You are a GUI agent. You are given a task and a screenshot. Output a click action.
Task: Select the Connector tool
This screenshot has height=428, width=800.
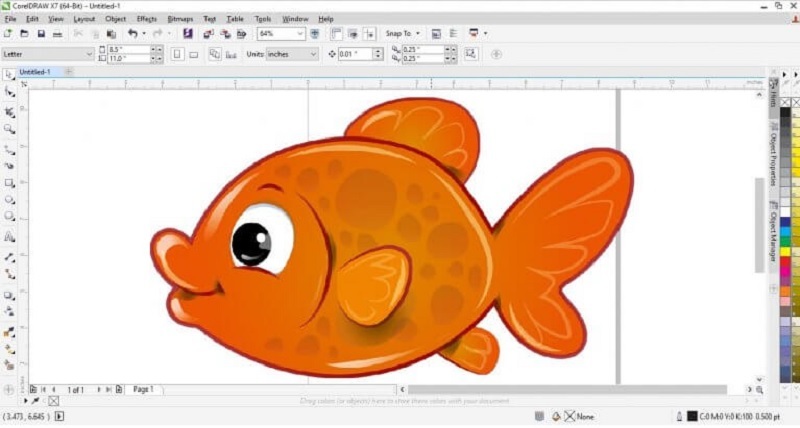[x=9, y=274]
